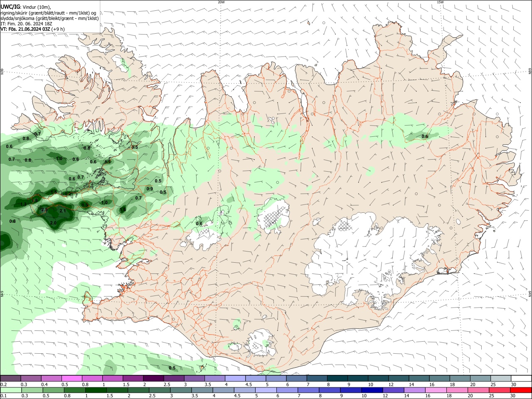Pick the mauve swatch above the 0.2 label
Screen dimensions: 532x399
click(x=10, y=378)
